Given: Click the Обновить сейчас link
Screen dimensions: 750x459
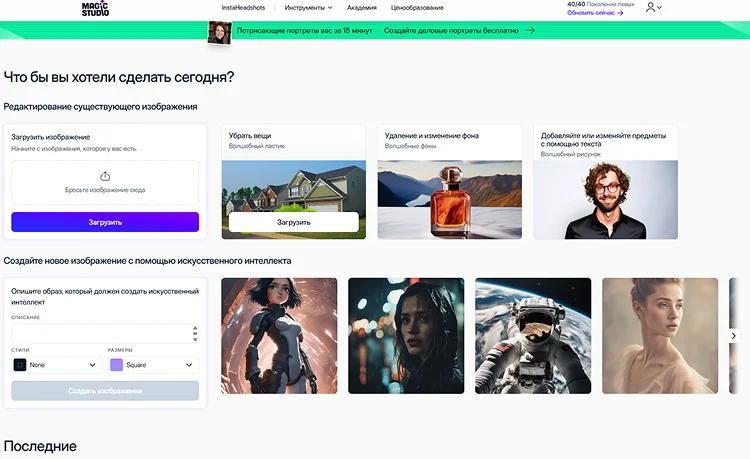Looking at the screenshot, I should click(x=595, y=13).
